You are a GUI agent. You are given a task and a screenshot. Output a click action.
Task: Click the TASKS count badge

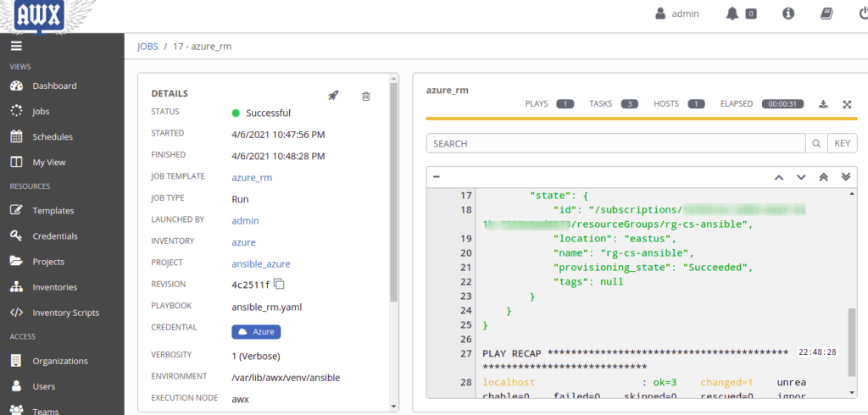(x=630, y=104)
